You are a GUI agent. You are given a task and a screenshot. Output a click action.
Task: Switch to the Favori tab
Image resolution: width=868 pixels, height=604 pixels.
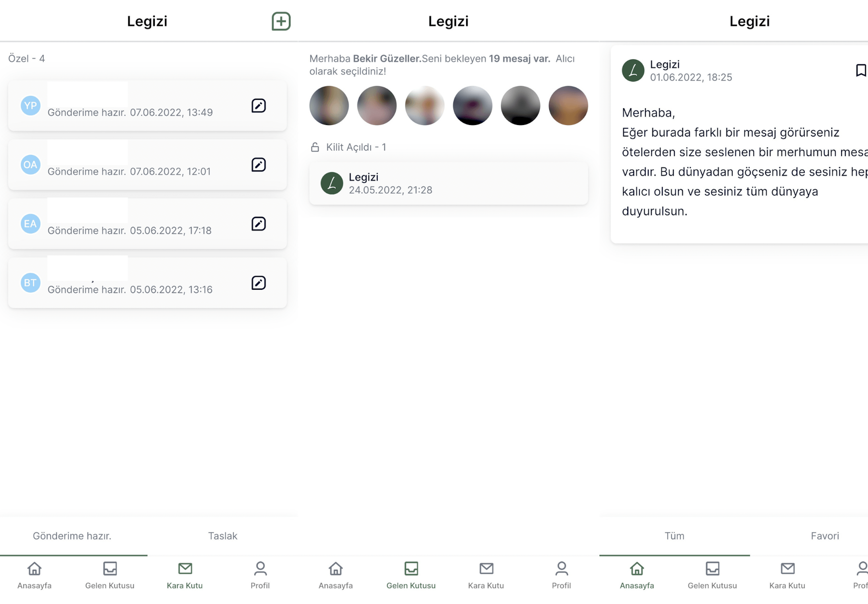[825, 536]
